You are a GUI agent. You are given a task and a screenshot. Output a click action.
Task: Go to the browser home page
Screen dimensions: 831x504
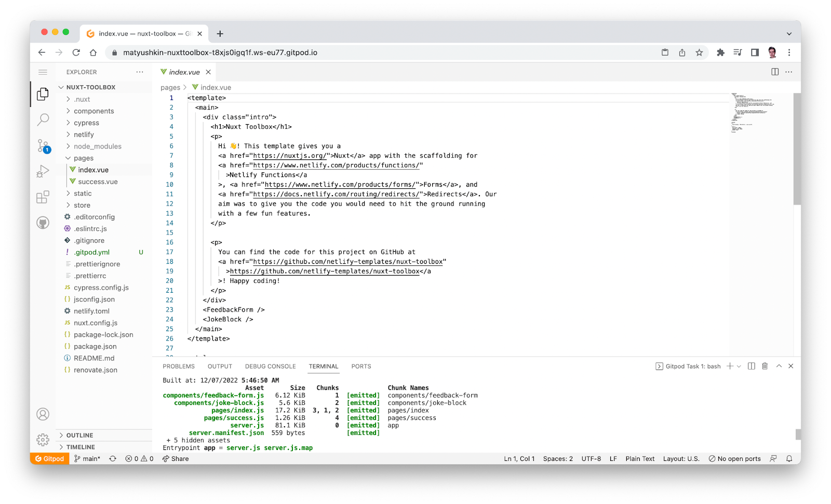click(x=93, y=52)
